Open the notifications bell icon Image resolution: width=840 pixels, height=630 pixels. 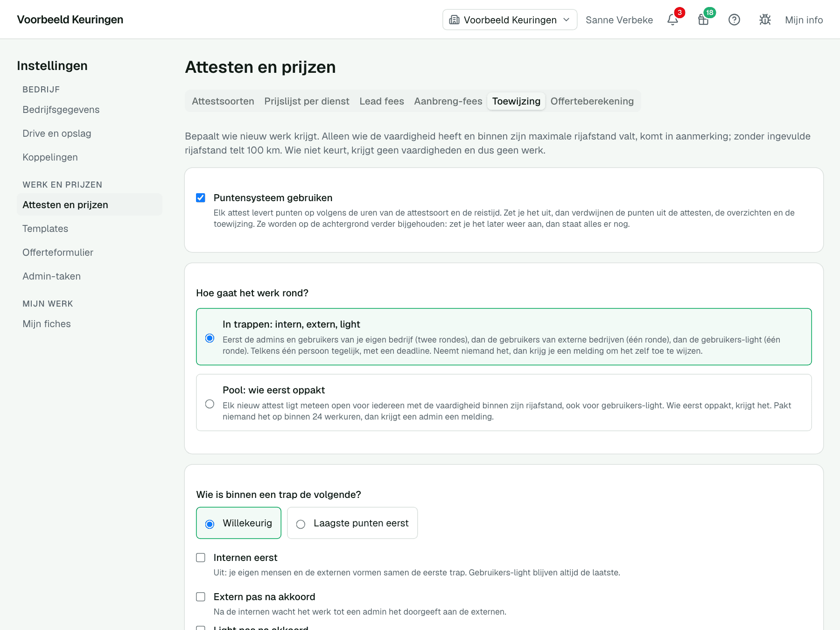click(672, 20)
